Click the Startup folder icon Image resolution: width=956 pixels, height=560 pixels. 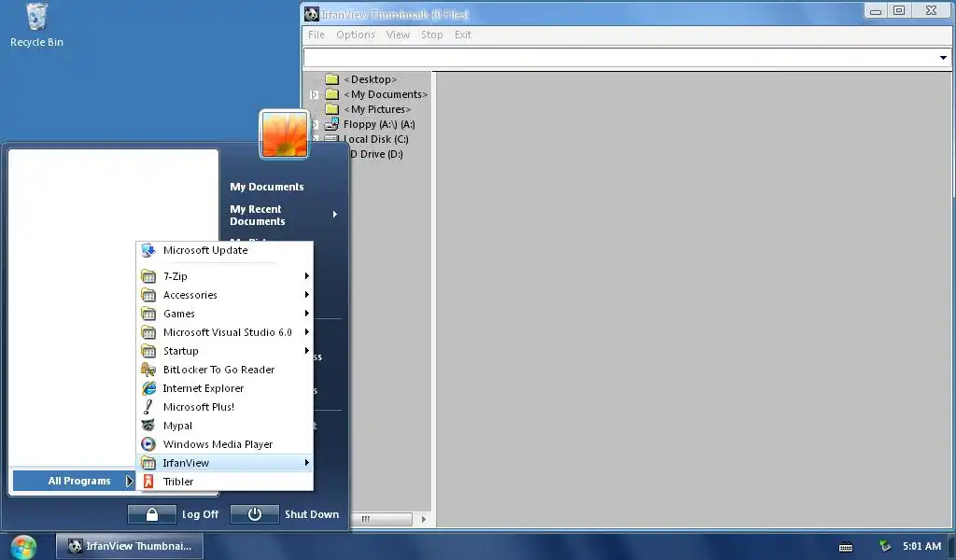click(x=148, y=351)
